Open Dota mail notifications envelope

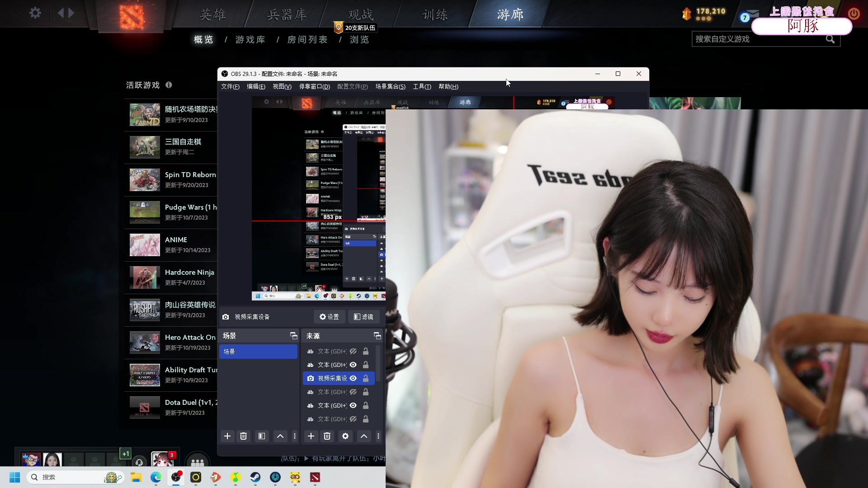(752, 14)
